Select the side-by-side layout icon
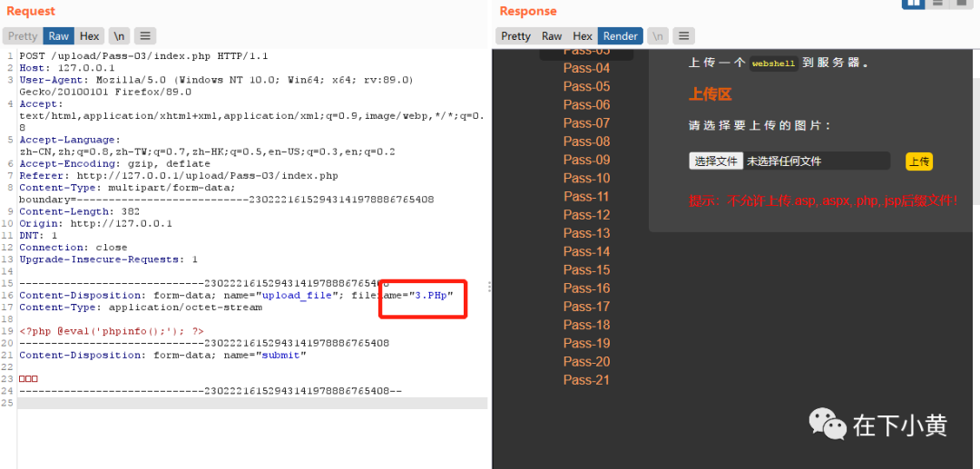The image size is (980, 469). [x=913, y=3]
